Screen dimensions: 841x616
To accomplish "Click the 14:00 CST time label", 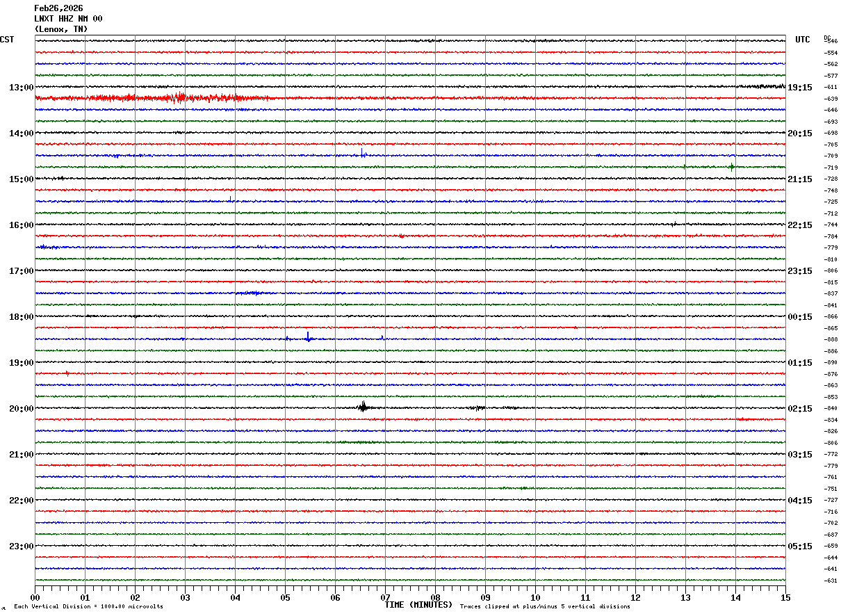I will 21,133.
